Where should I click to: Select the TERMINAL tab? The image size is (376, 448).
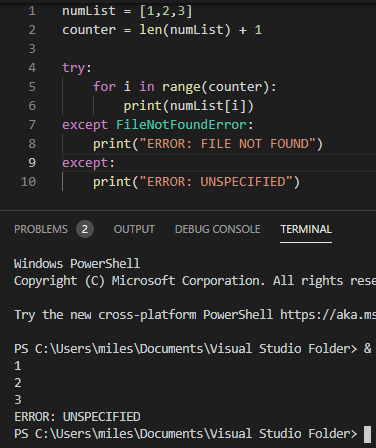(306, 229)
